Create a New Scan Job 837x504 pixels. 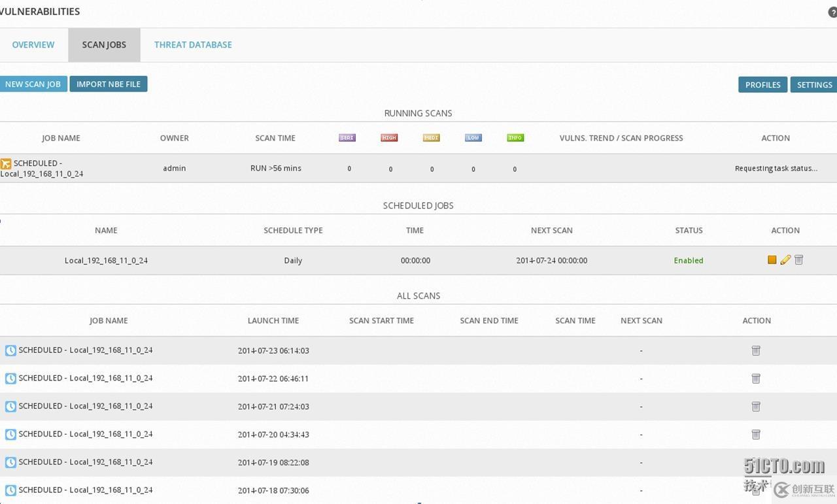tap(33, 84)
